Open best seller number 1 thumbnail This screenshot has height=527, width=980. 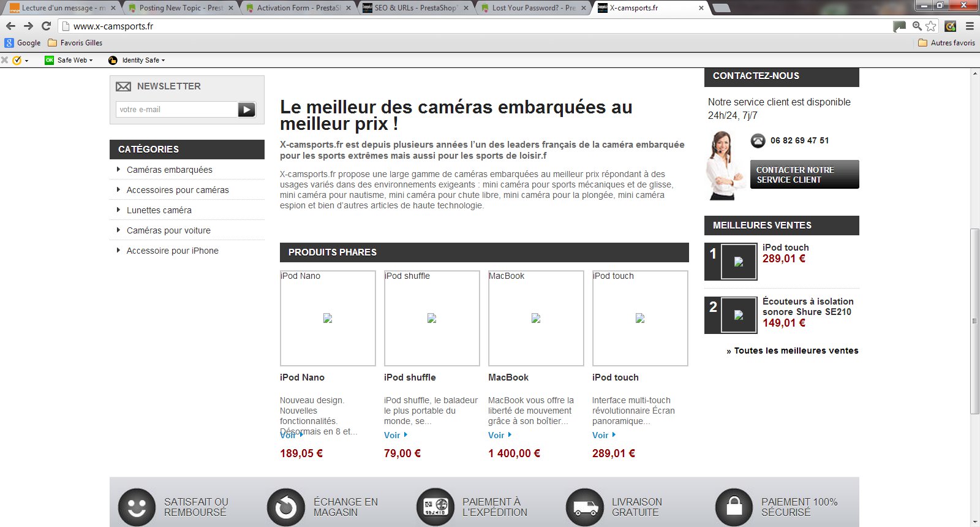click(x=739, y=262)
